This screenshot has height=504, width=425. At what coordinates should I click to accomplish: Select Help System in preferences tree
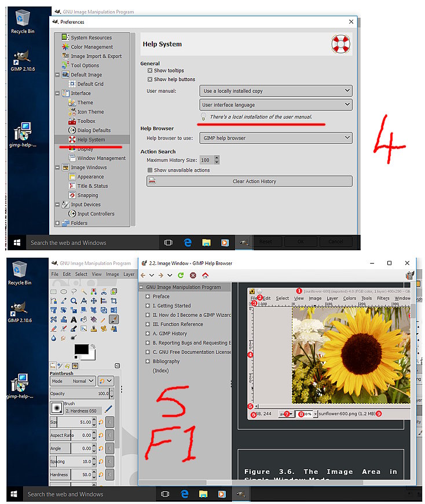(x=92, y=140)
